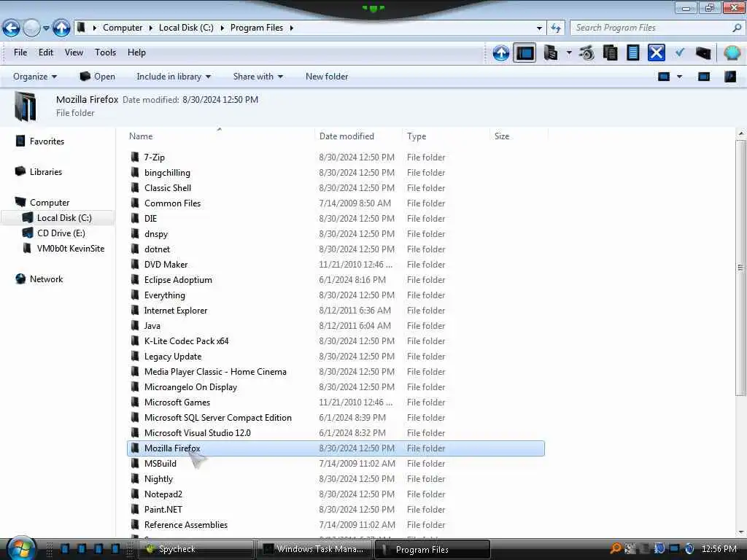This screenshot has height=560, width=747.
Task: Open the view options dropdown arrow
Action: (x=679, y=77)
